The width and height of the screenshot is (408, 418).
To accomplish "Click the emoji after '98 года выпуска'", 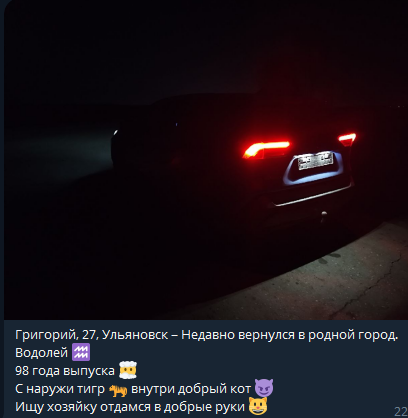I will point(128,370).
